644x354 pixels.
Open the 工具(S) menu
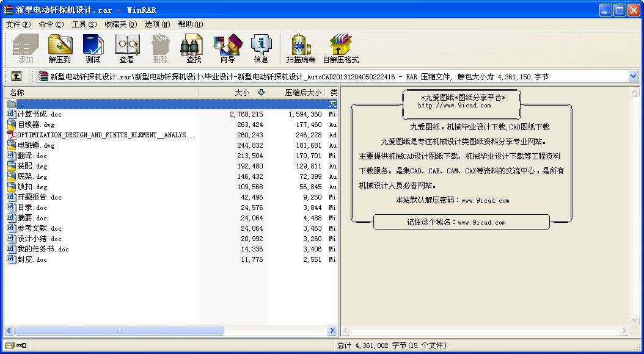click(x=84, y=24)
